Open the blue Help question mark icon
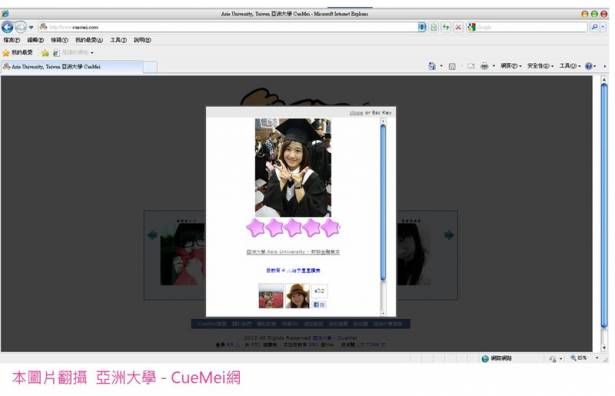 588,66
